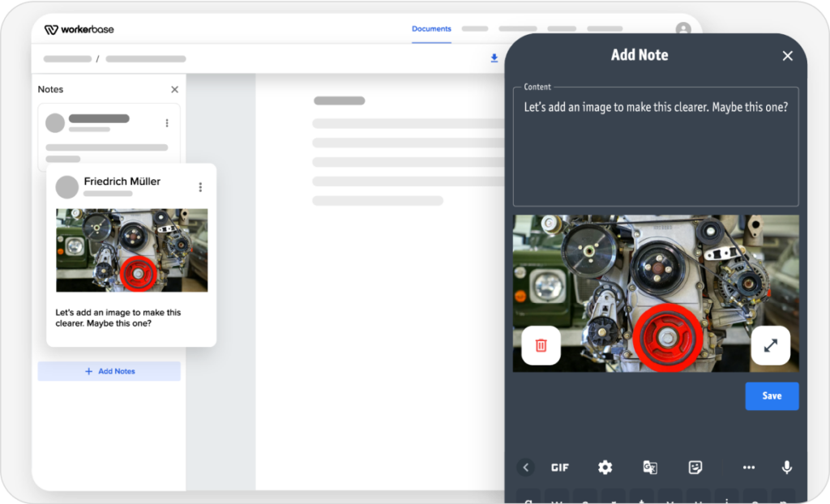Collapse the keyboard toolbar with the back chevron

click(525, 468)
